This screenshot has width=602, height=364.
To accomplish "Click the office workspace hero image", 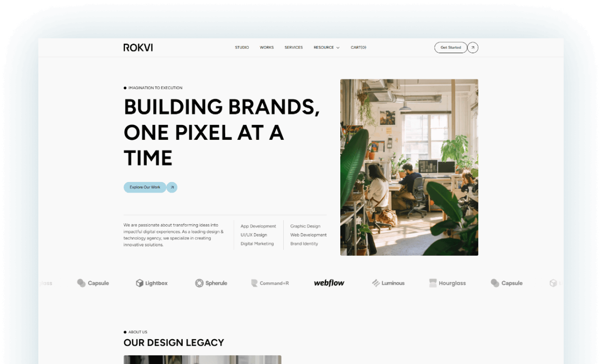I will click(409, 167).
